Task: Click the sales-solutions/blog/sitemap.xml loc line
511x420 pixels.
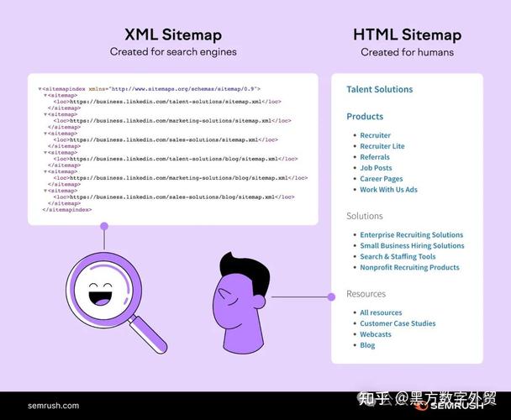Action: (174, 197)
